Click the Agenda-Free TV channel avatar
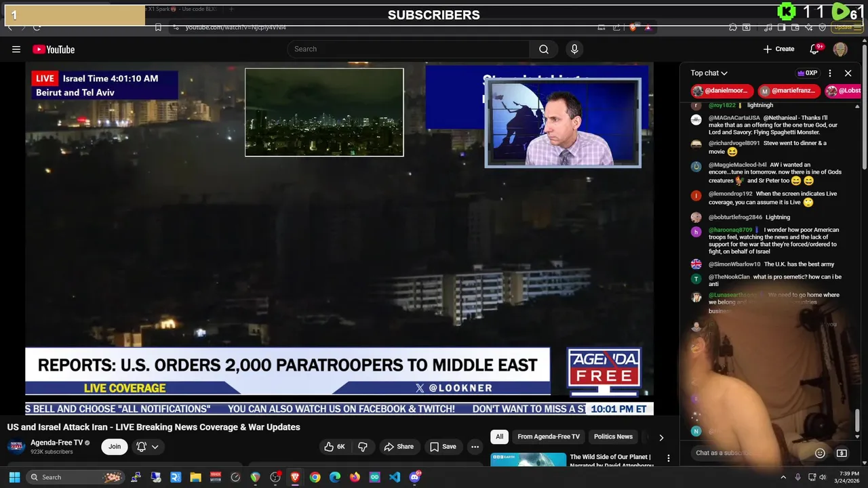The height and width of the screenshot is (488, 868). pyautogui.click(x=17, y=447)
